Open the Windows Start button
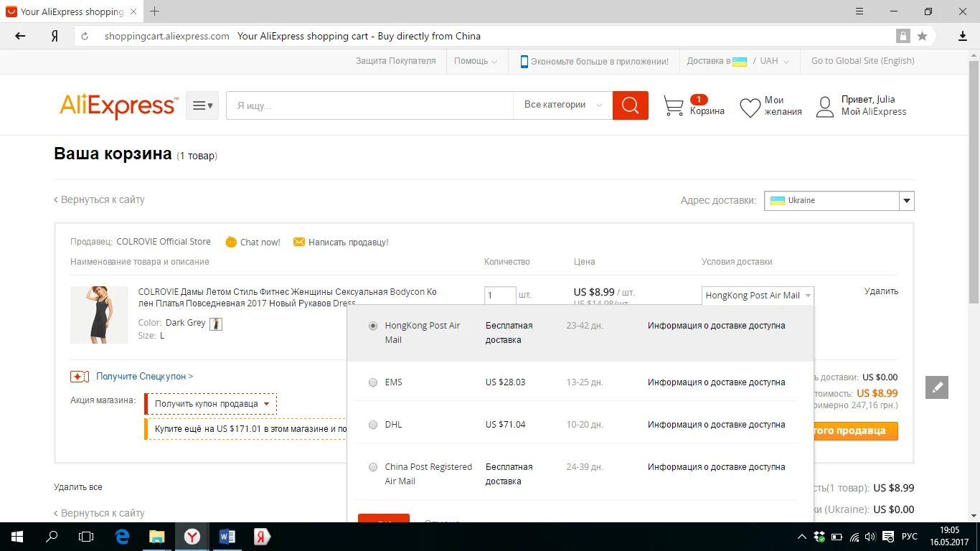The width and height of the screenshot is (980, 551). coord(17,537)
